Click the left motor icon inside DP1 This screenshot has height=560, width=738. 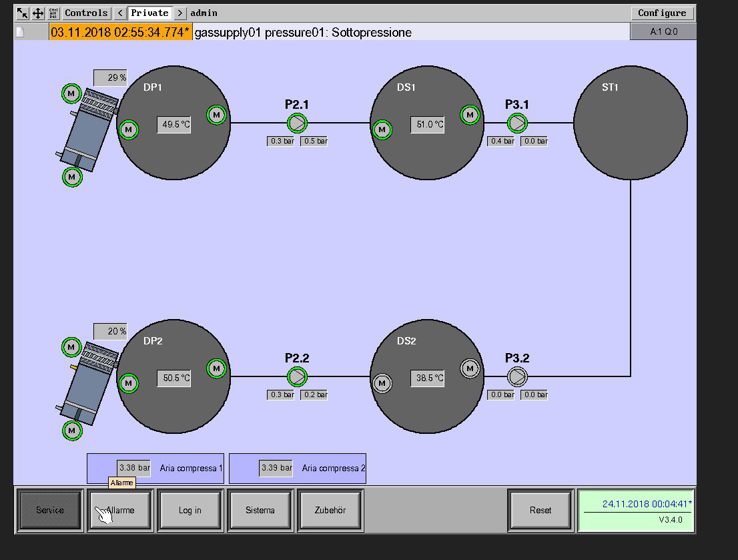pyautogui.click(x=129, y=129)
